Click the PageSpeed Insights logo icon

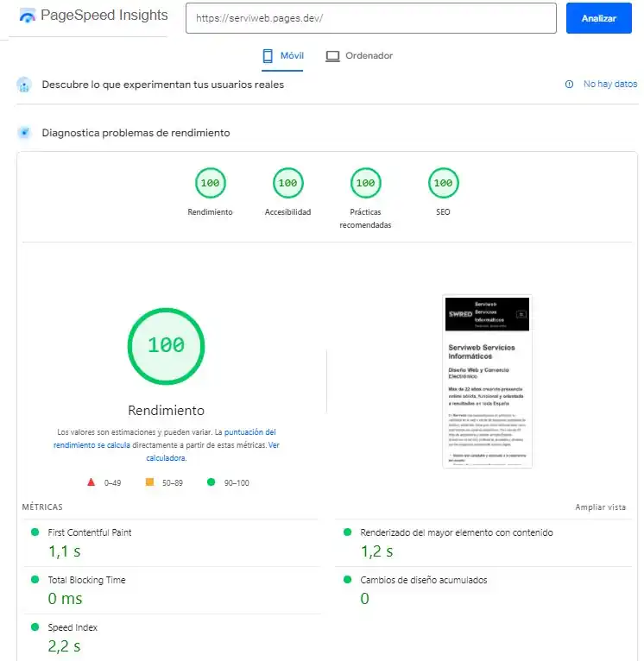pyautogui.click(x=28, y=16)
